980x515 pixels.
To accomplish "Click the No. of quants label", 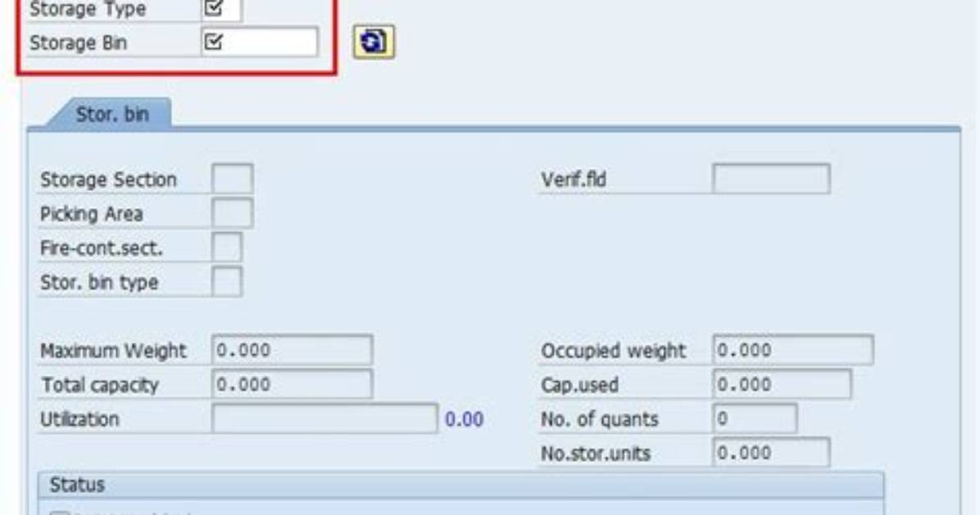I will pos(599,419).
